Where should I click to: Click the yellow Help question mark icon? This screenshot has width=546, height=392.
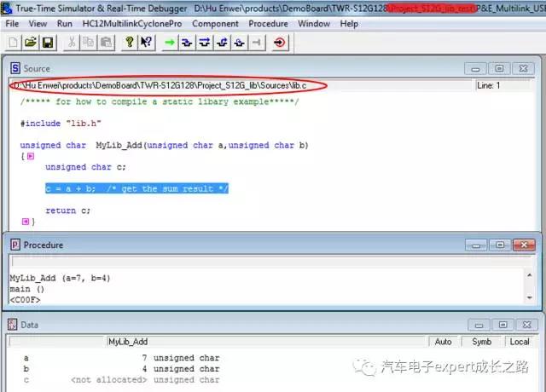coord(129,42)
